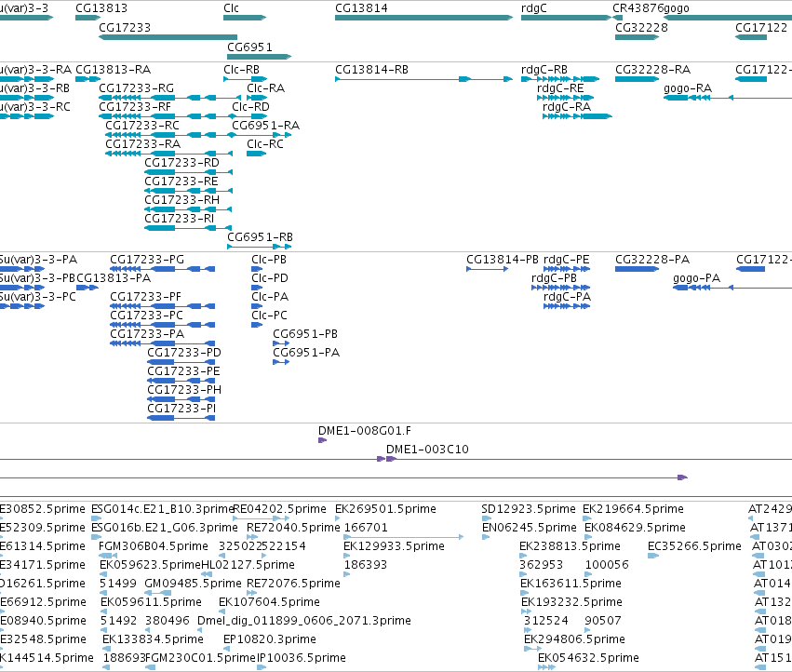Select the CG6951-RA transcript label
This screenshot has width=792, height=672.
[265, 126]
